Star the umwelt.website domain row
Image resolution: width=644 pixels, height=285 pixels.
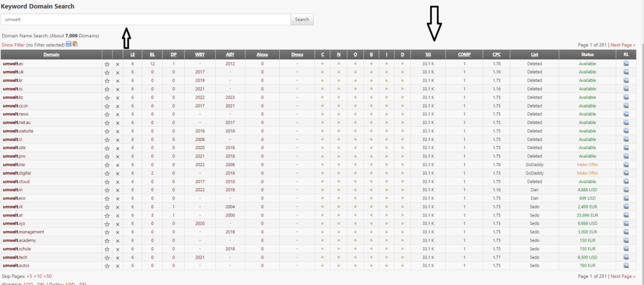(107, 131)
